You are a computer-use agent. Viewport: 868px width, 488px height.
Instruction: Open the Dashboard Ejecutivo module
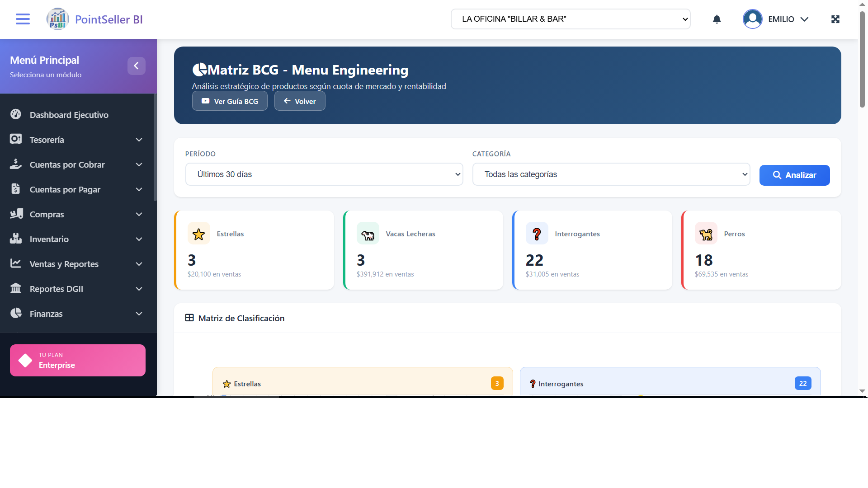(x=16, y=115)
